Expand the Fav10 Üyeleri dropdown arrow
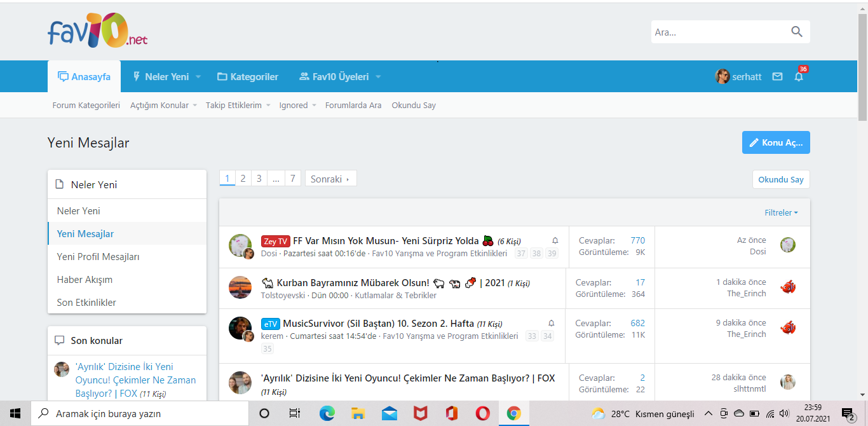868x426 pixels. 378,77
